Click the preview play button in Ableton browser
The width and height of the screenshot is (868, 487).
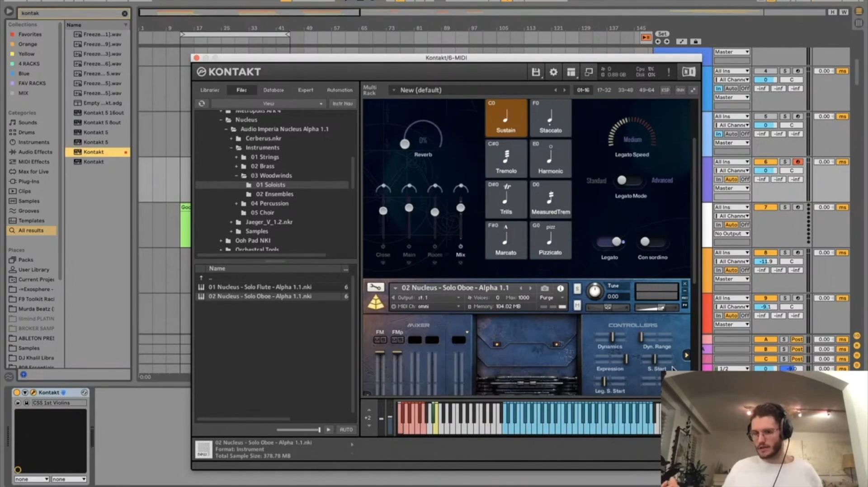[x=24, y=375]
